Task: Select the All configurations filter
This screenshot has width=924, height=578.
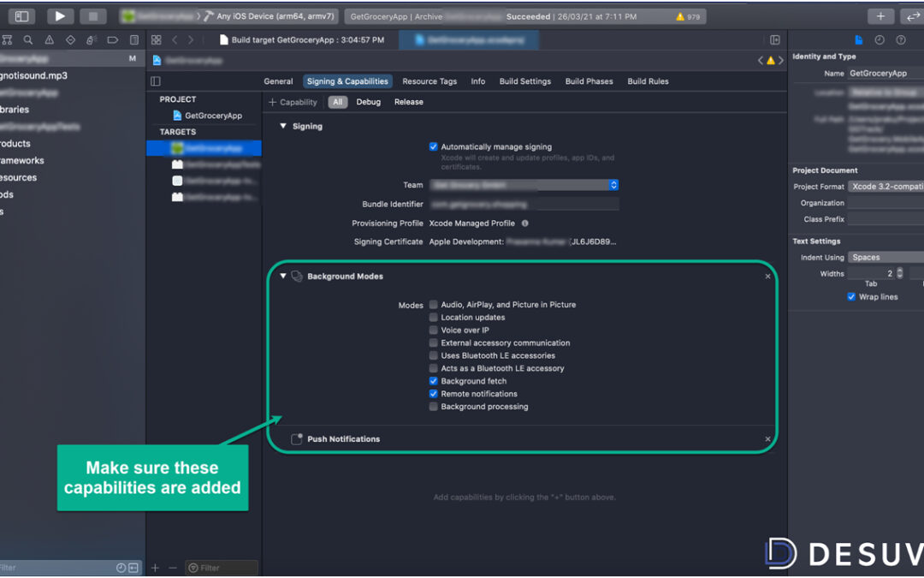Action: coord(338,102)
